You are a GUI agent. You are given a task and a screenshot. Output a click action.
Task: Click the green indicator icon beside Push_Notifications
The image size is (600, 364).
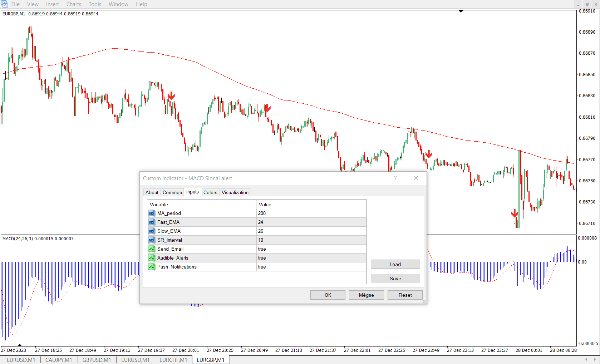(151, 267)
